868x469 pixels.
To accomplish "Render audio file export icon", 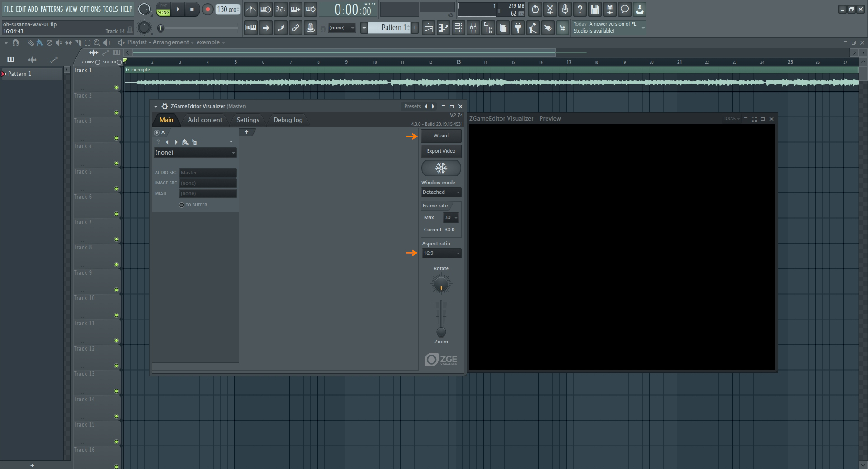I will tap(610, 9).
